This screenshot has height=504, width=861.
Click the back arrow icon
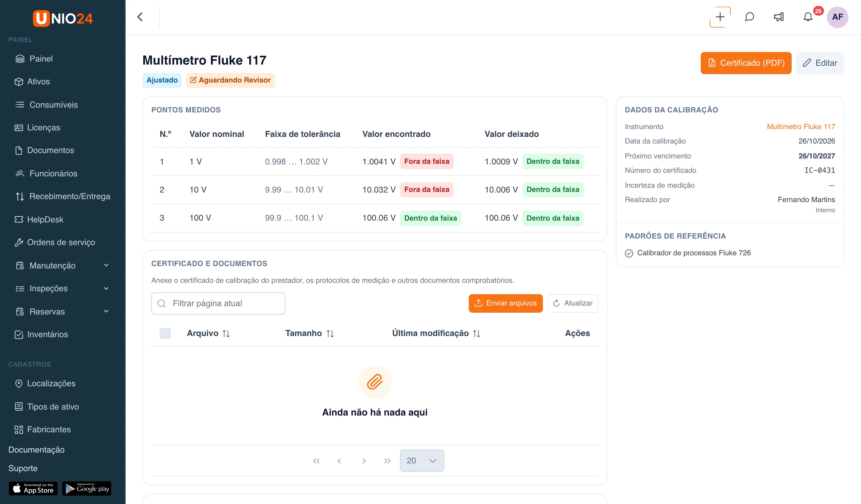140,17
